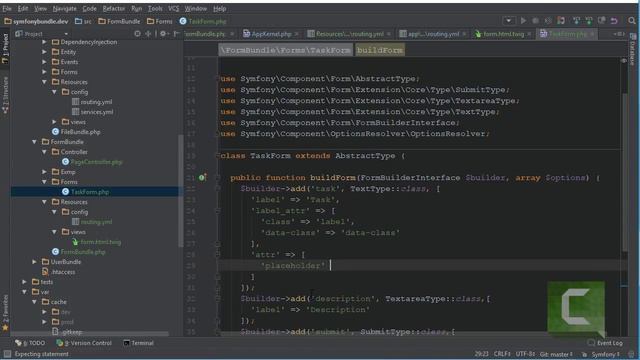Fold the TaskForm class declaration
The width and height of the screenshot is (640, 360).
(x=218, y=156)
